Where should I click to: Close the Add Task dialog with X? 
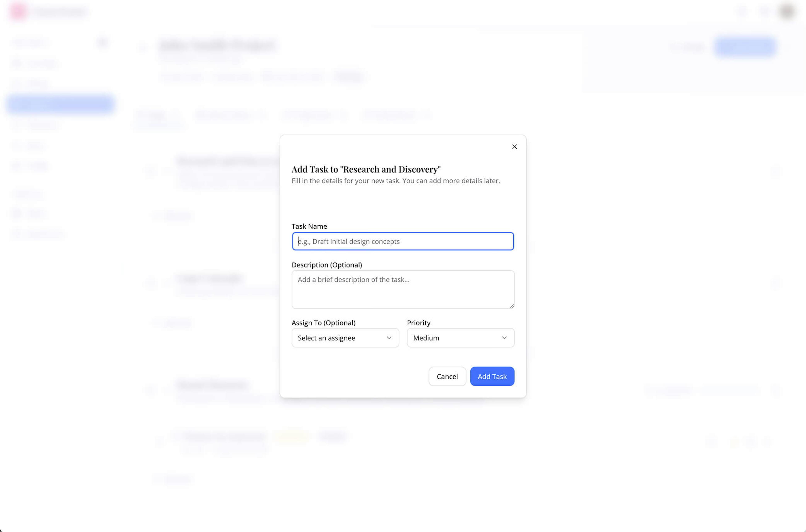tap(514, 146)
